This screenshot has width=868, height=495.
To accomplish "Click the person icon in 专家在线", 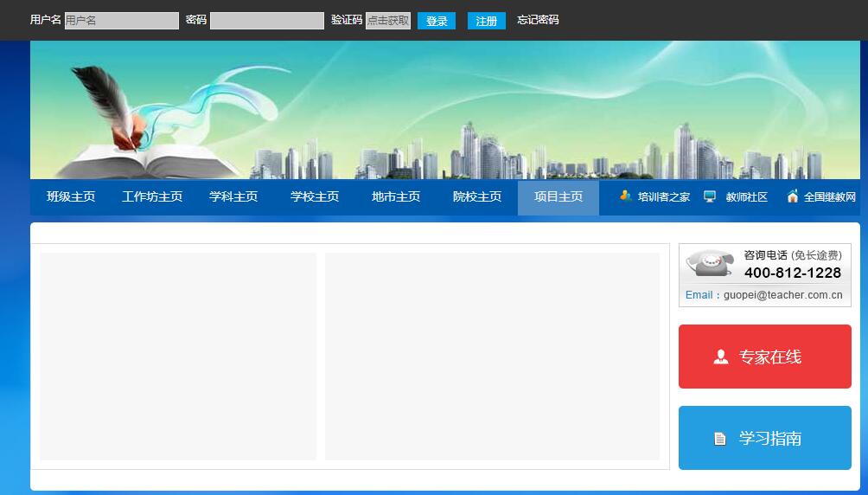I will click(x=721, y=357).
